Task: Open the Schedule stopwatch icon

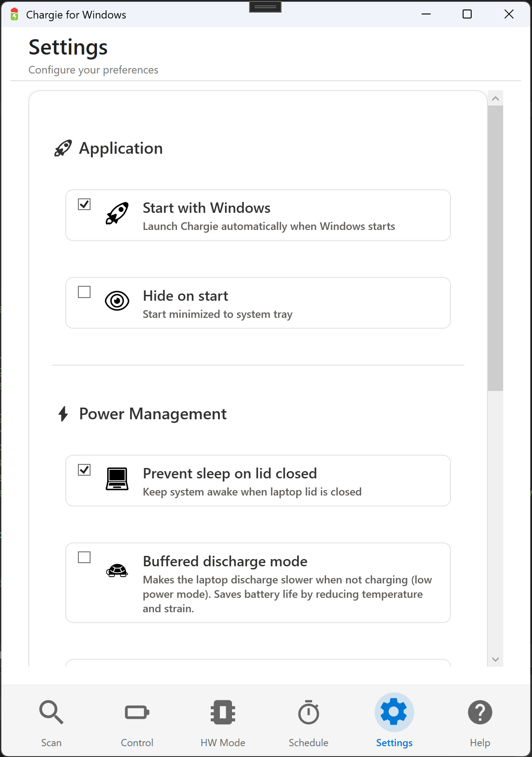Action: coord(309,712)
